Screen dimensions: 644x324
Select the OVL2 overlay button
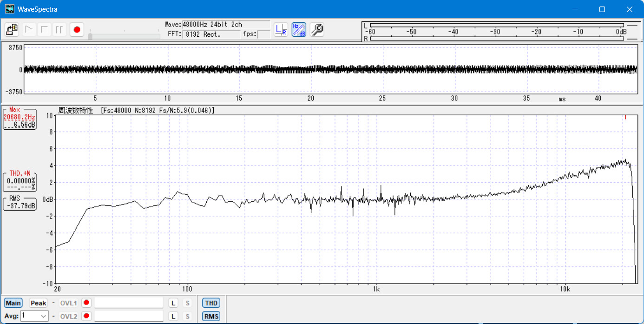tap(68, 317)
